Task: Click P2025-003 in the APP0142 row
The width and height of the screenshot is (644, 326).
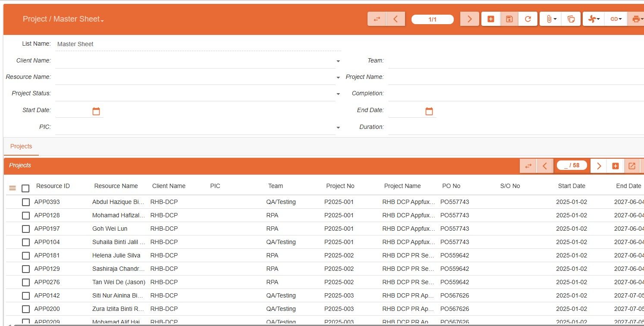Action: click(339, 295)
